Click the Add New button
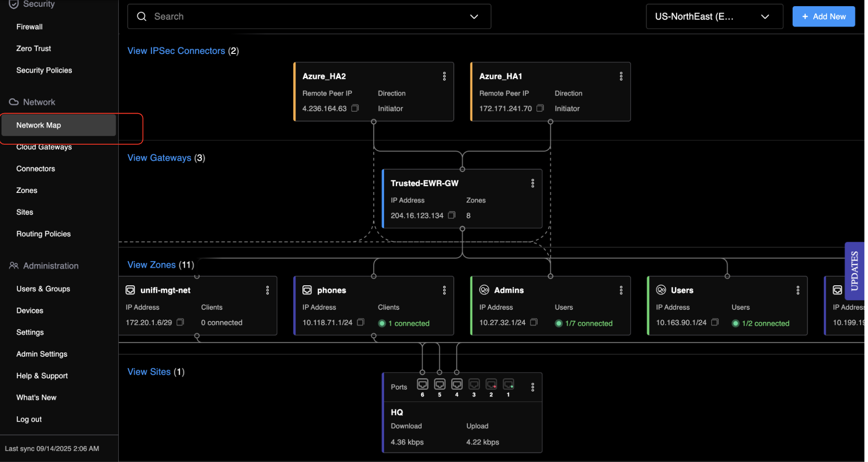The height and width of the screenshot is (462, 868). point(823,17)
